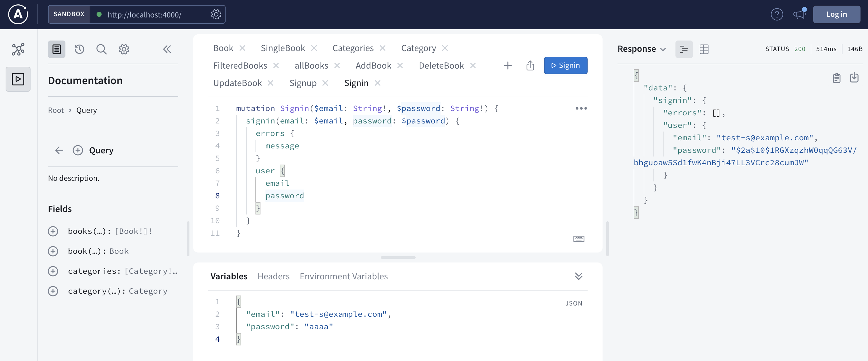Switch to the AddBook tab
The height and width of the screenshot is (361, 868).
point(373,65)
